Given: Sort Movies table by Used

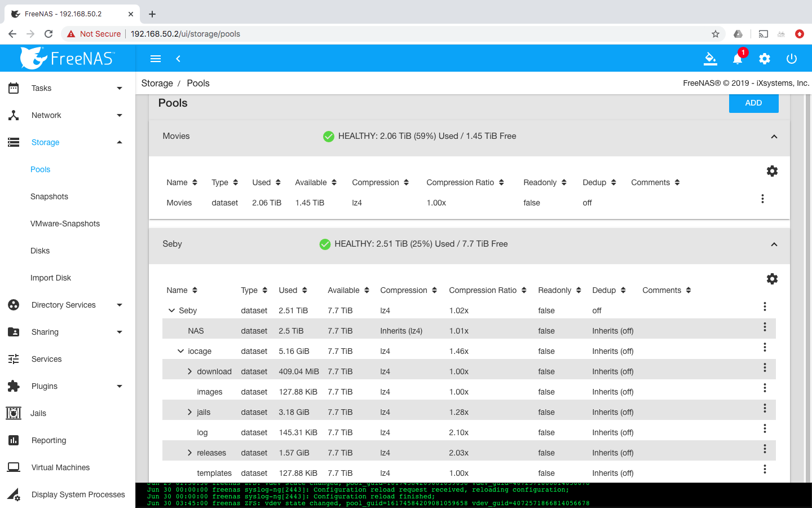Looking at the screenshot, I should [x=266, y=182].
